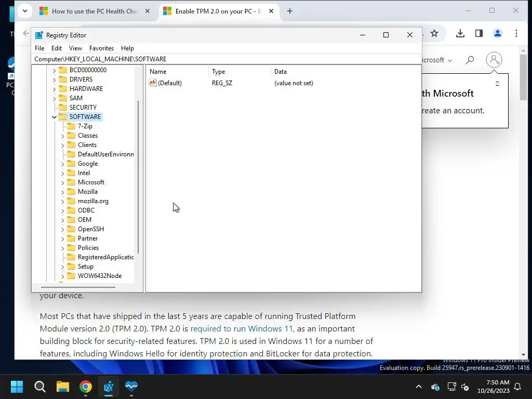This screenshot has height=399, width=532.
Task: Click the (Default) string value icon
Action: [153, 83]
